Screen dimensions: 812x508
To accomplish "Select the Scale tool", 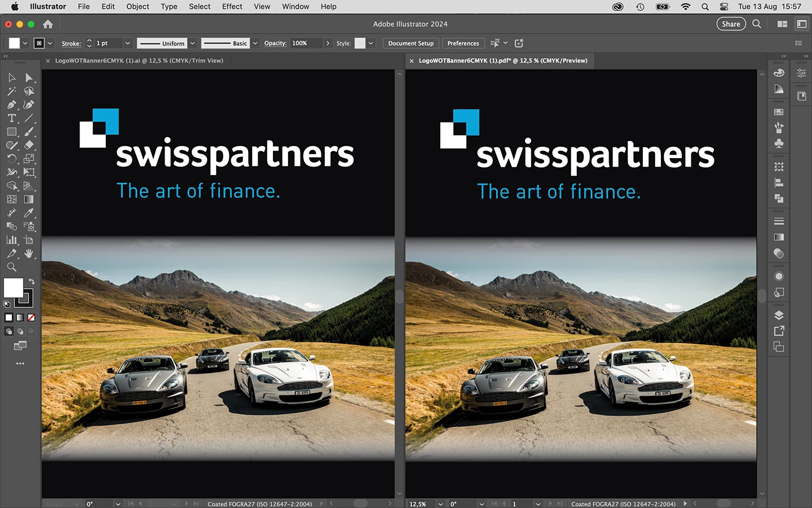I will pyautogui.click(x=29, y=159).
